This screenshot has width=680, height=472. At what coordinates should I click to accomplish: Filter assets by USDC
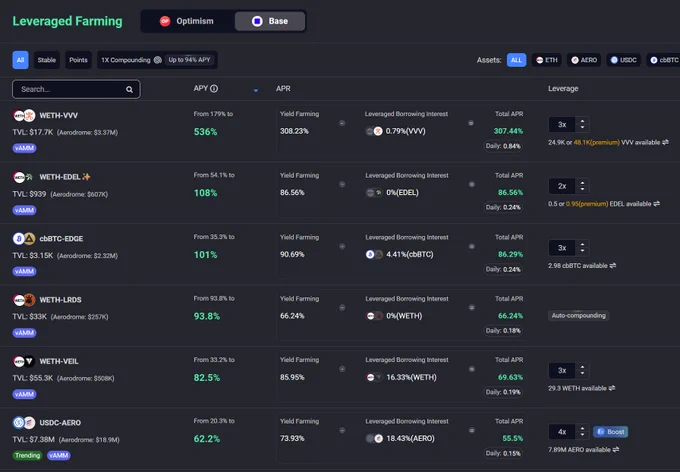623,60
